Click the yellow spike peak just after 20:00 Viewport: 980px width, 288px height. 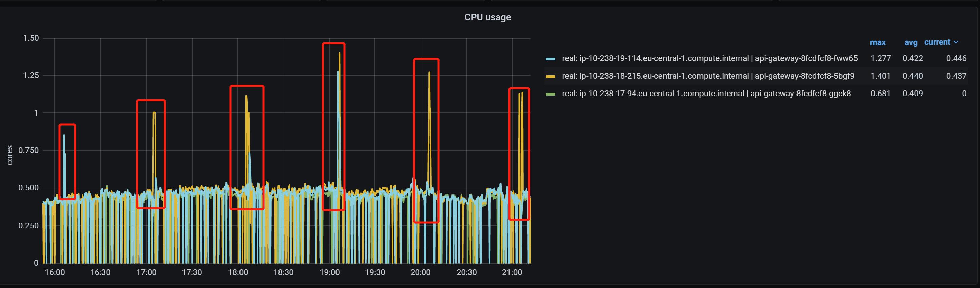429,73
